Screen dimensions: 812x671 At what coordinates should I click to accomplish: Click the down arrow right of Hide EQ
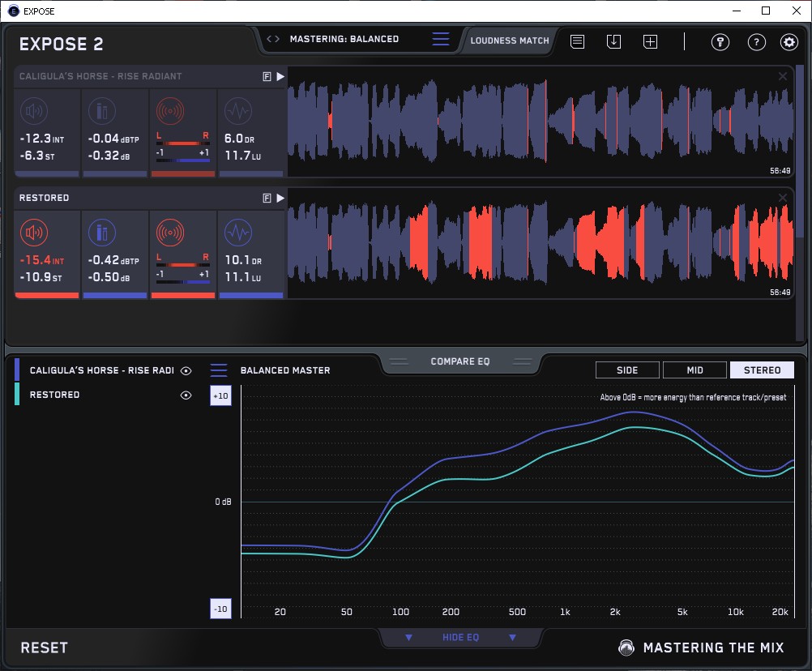coord(512,637)
